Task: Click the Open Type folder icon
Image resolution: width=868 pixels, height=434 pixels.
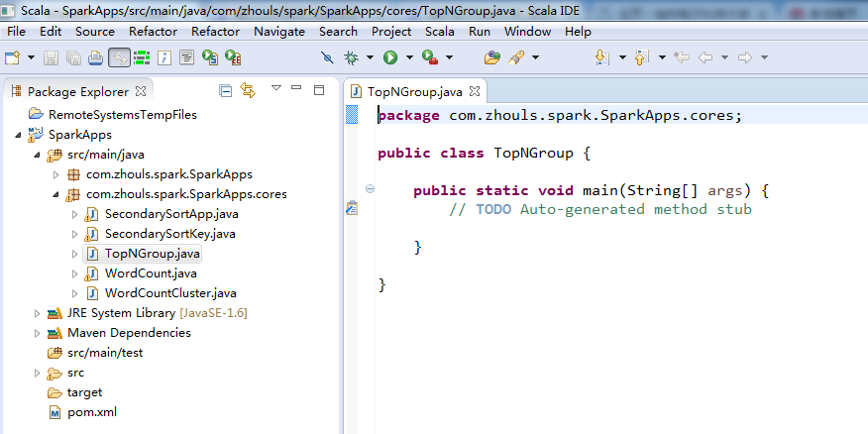Action: coord(492,57)
